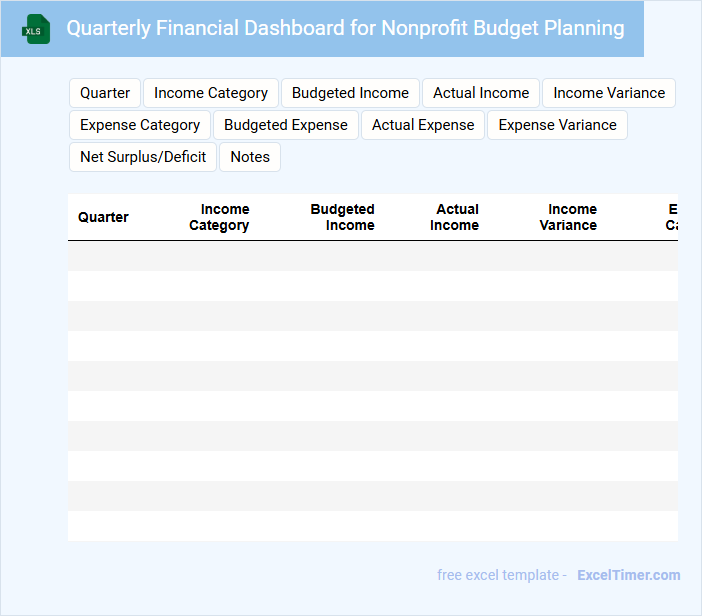Click the Income Category tag
Image resolution: width=702 pixels, height=616 pixels.
[211, 93]
